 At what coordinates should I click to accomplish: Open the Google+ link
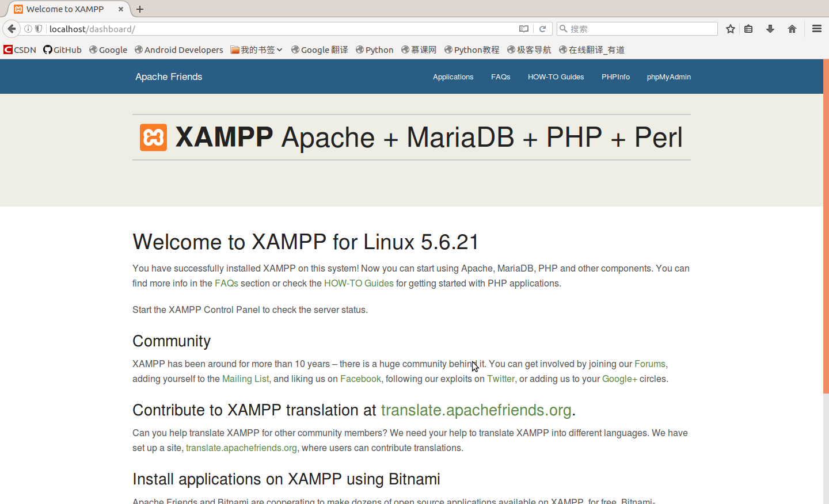[619, 379]
